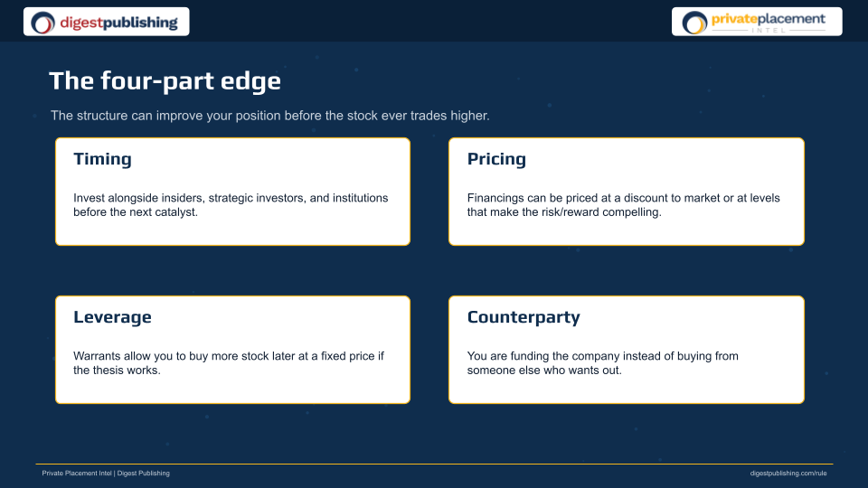
Task: Click the privateplacement INTEL wordmark
Action: tap(769, 22)
